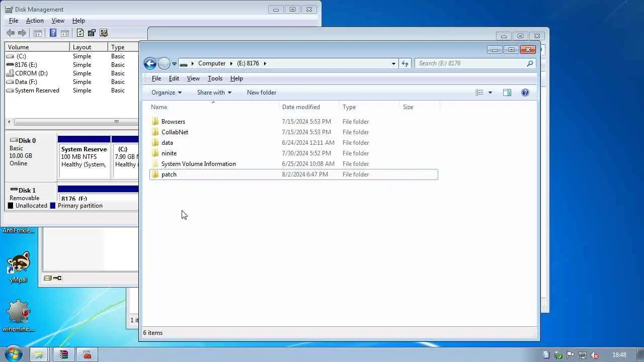The height and width of the screenshot is (362, 644).
Task: Click the Change your view icon
Action: pyautogui.click(x=479, y=93)
